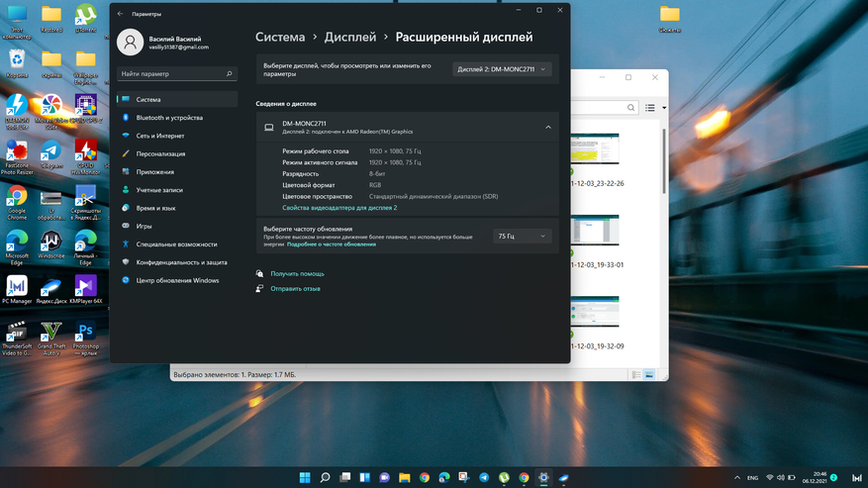Go to Персонализация settings
Screen dimensions: 868x488
coord(161,153)
